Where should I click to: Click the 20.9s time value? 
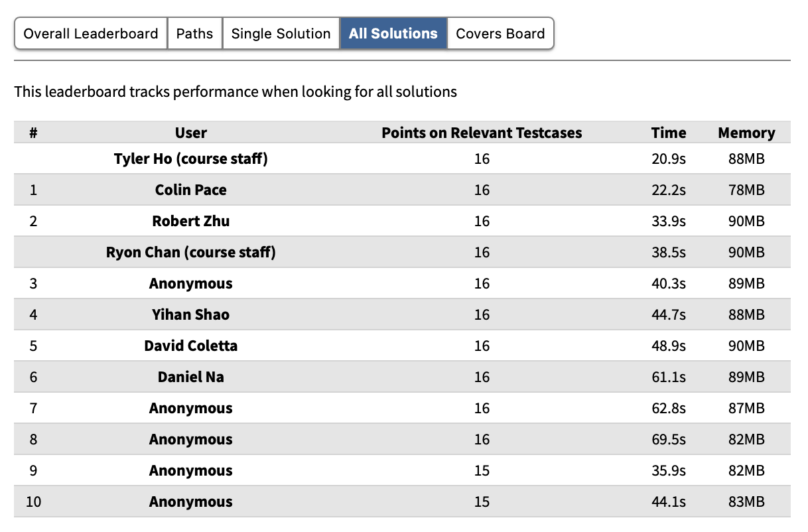pyautogui.click(x=669, y=159)
